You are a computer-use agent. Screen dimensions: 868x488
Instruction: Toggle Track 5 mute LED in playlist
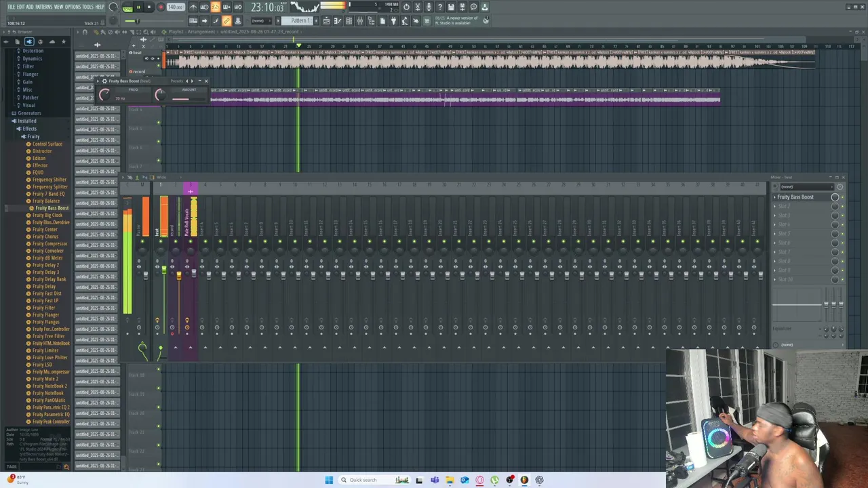click(159, 142)
